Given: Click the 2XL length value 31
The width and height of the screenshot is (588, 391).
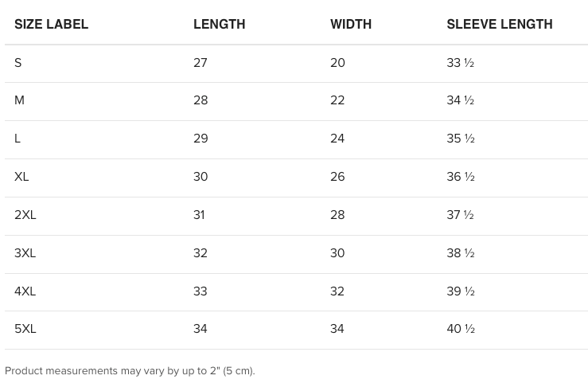Looking at the screenshot, I should pos(199,215).
